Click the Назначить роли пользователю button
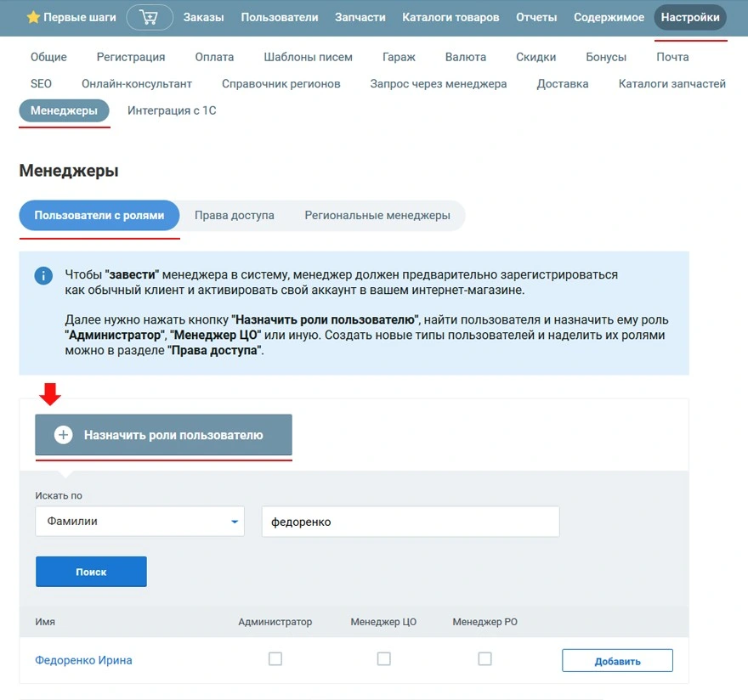This screenshot has width=748, height=700. [163, 435]
